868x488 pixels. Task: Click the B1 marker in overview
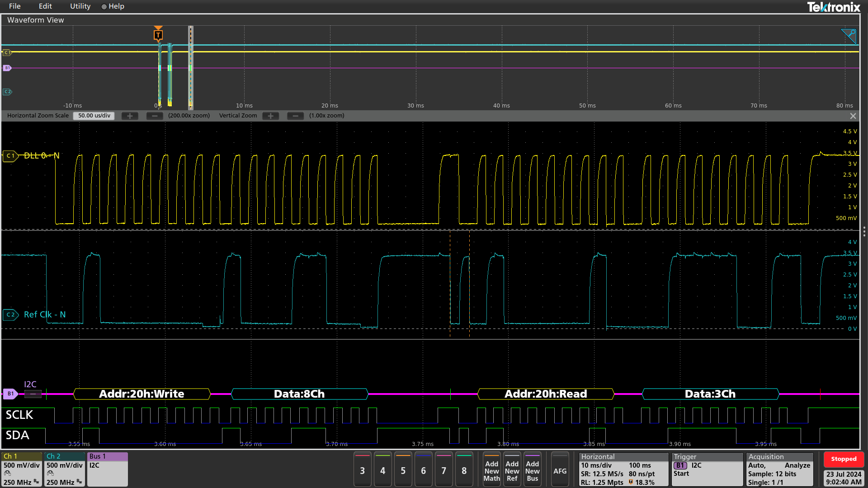pyautogui.click(x=7, y=68)
